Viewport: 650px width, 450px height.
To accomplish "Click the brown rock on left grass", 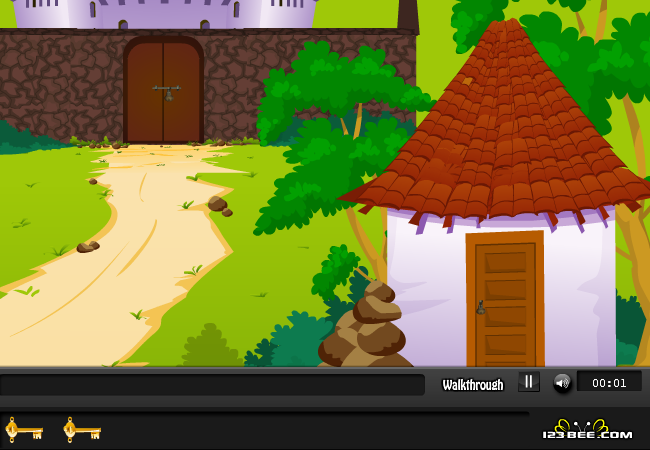I will point(88,247).
